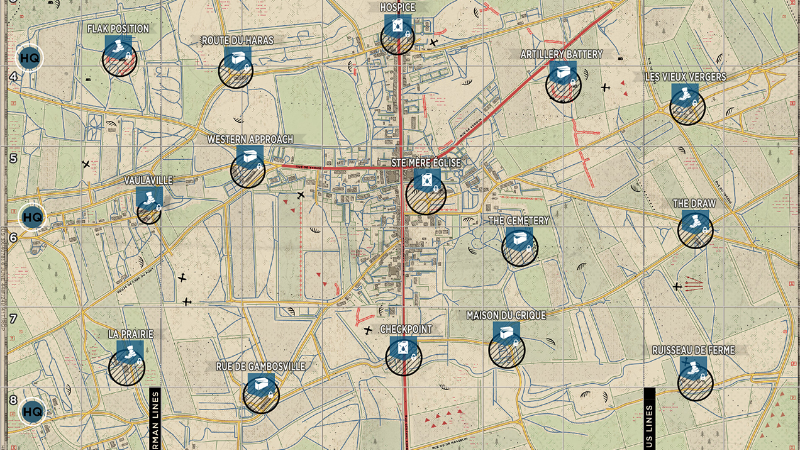Click the MAISON DU CRIQUE label
This screenshot has width=800, height=450.
click(x=506, y=316)
